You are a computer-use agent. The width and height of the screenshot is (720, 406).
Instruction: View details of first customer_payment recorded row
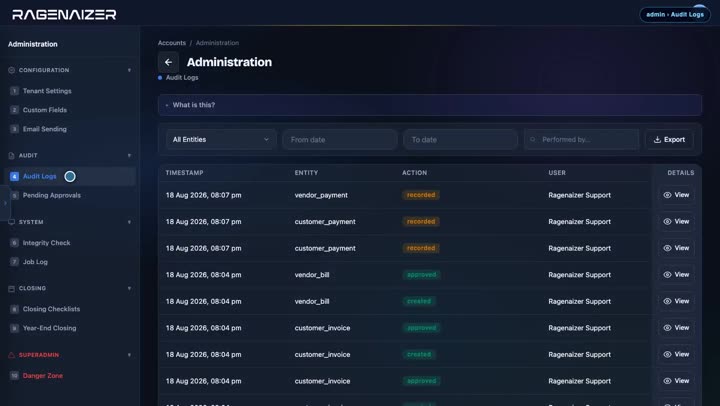coord(676,221)
